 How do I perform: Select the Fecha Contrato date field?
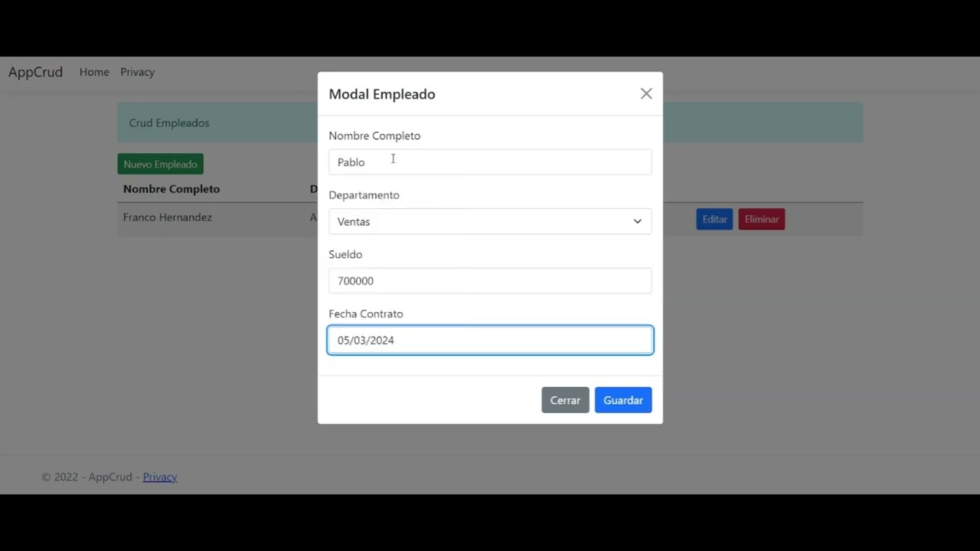[490, 341]
